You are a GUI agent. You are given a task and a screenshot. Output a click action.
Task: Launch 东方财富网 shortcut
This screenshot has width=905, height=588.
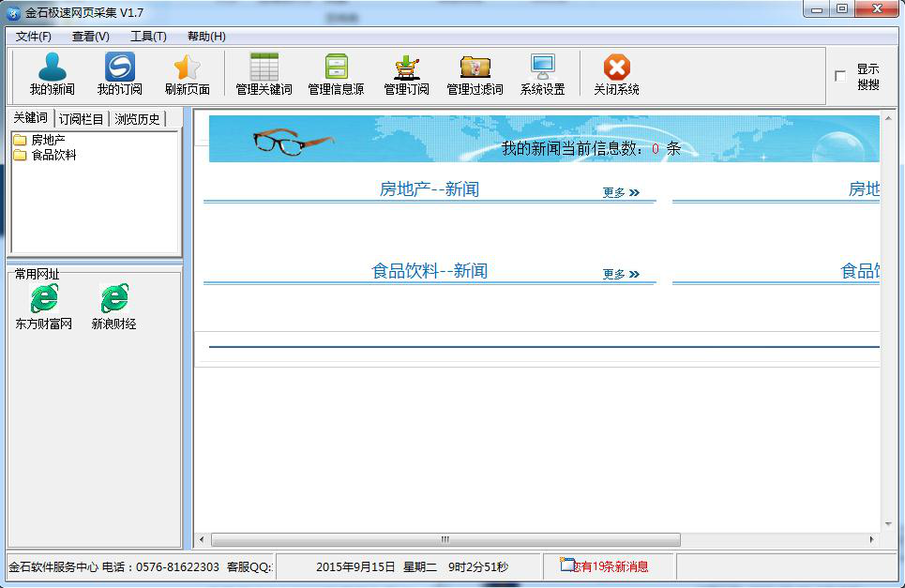pyautogui.click(x=43, y=307)
